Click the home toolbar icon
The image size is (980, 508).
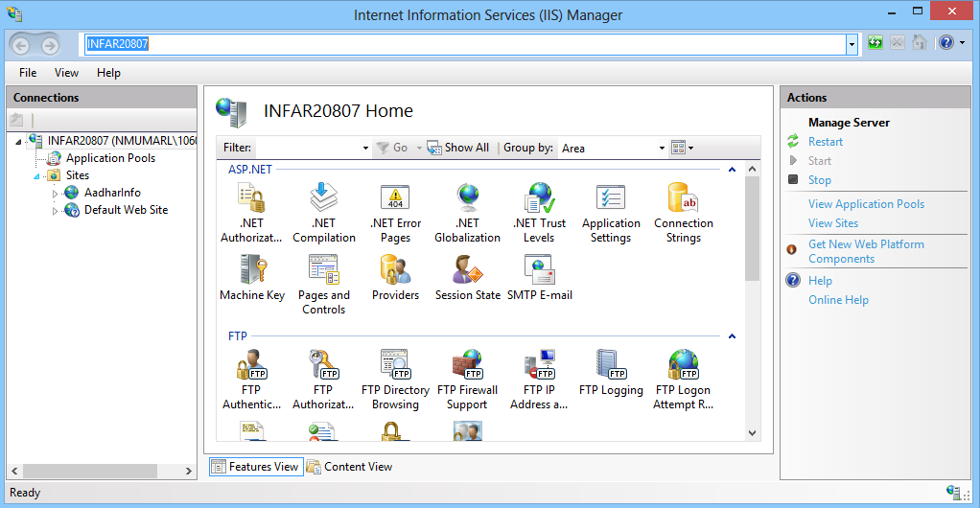click(x=920, y=42)
